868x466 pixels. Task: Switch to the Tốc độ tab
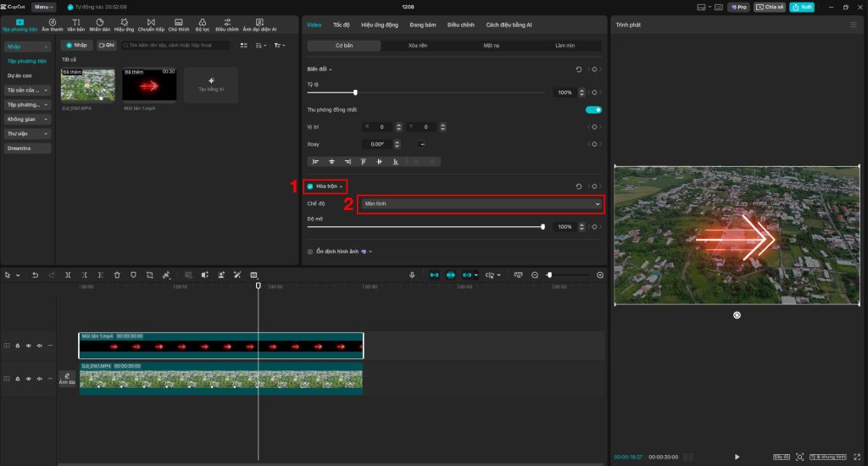click(x=341, y=25)
